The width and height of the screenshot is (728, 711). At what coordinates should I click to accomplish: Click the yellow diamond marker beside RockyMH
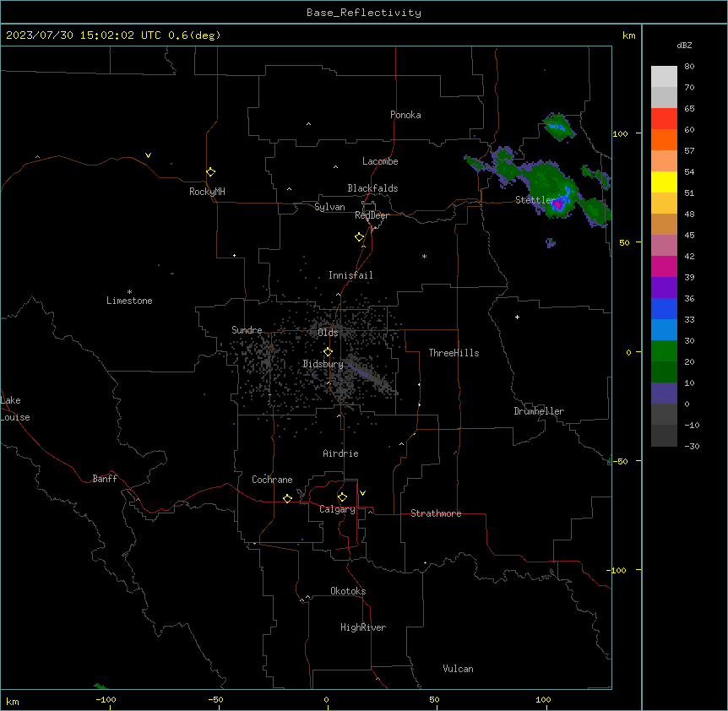tap(210, 172)
